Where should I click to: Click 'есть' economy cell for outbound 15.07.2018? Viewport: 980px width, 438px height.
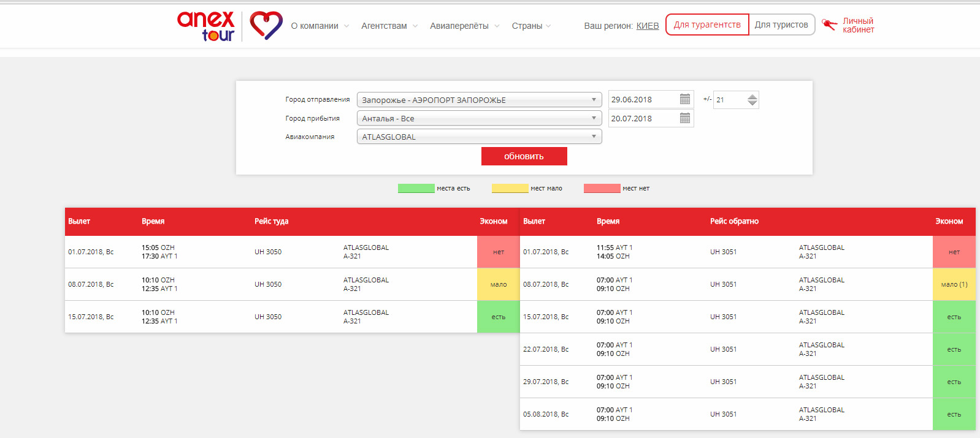499,317
